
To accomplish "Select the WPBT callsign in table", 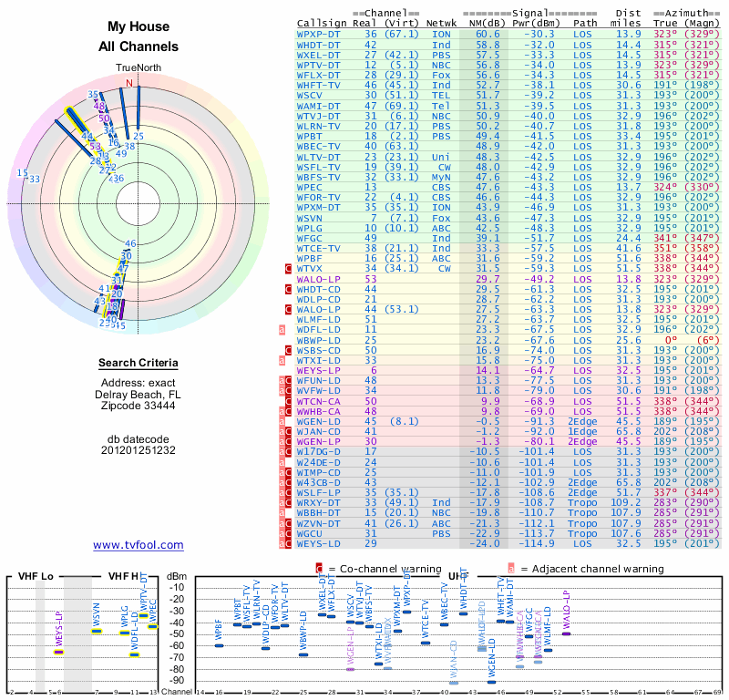I will pyautogui.click(x=310, y=137).
